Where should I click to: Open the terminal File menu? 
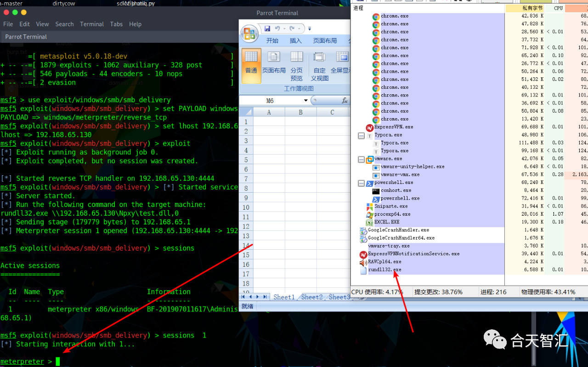click(x=8, y=24)
